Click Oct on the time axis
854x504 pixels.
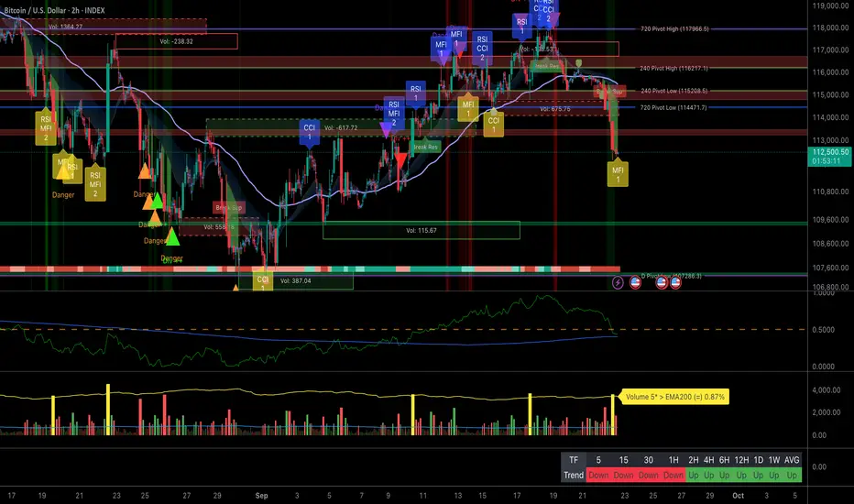738,496
